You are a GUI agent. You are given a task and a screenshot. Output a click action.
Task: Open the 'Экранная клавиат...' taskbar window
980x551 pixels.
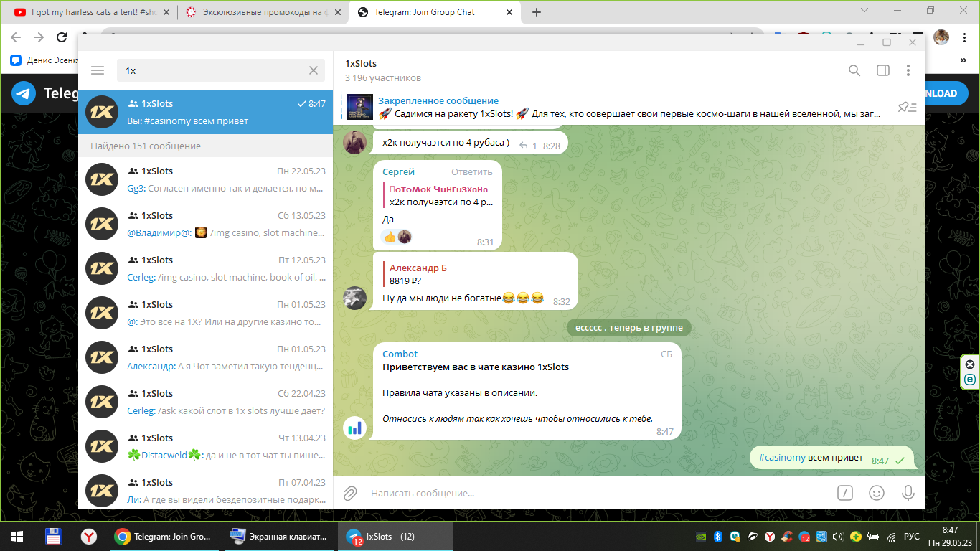click(x=279, y=536)
